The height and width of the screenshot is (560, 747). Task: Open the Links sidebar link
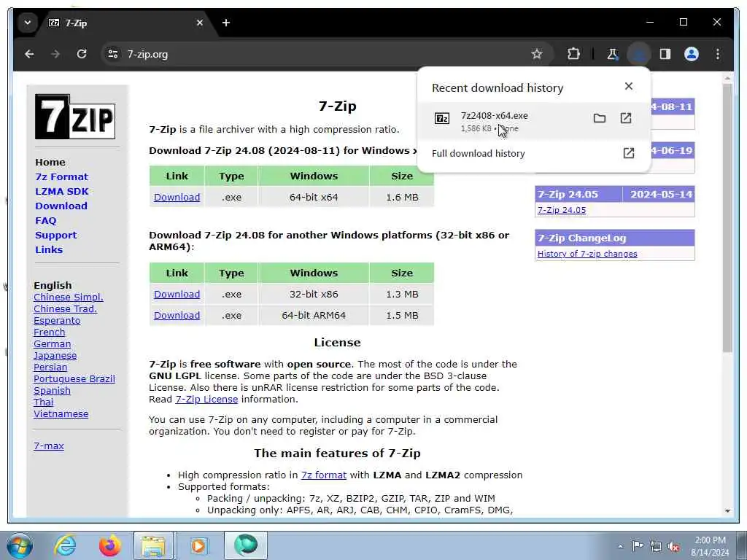click(x=49, y=250)
